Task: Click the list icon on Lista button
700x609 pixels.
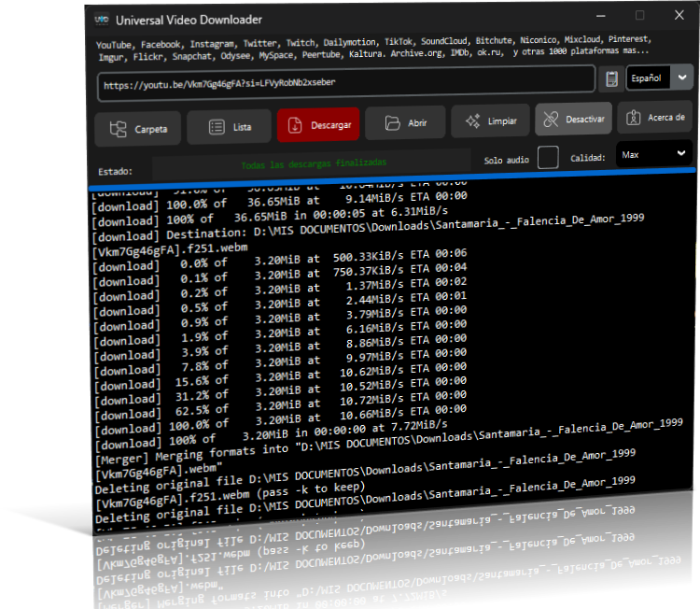Action: (217, 127)
